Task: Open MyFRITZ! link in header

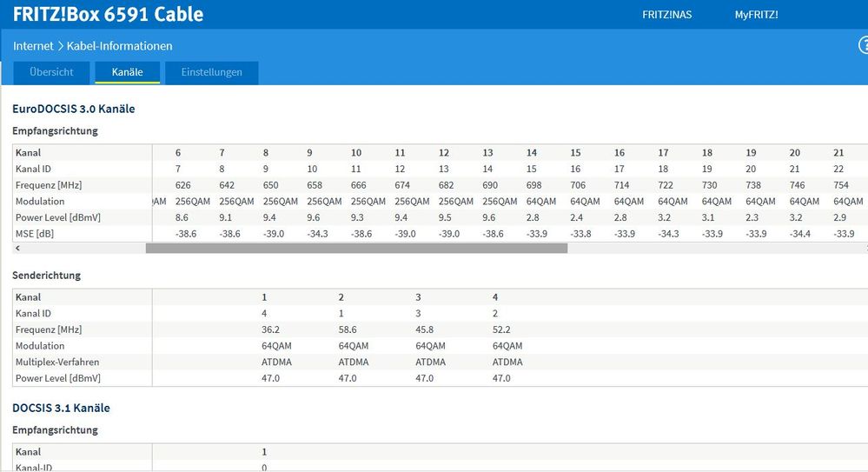Action: click(756, 15)
